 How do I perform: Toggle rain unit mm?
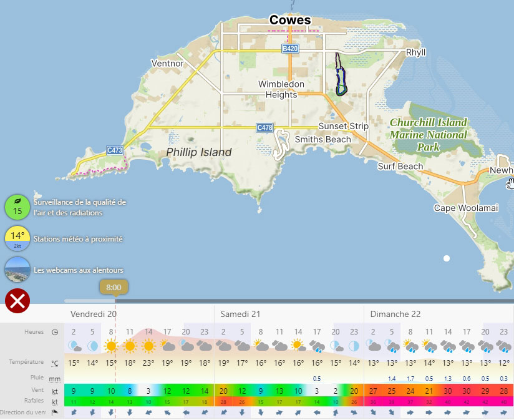[55, 378]
